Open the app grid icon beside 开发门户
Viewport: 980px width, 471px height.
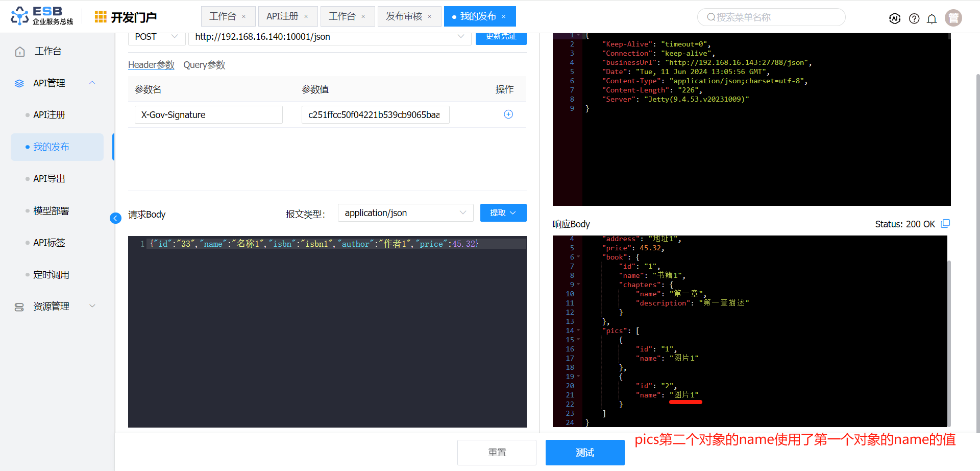point(101,17)
